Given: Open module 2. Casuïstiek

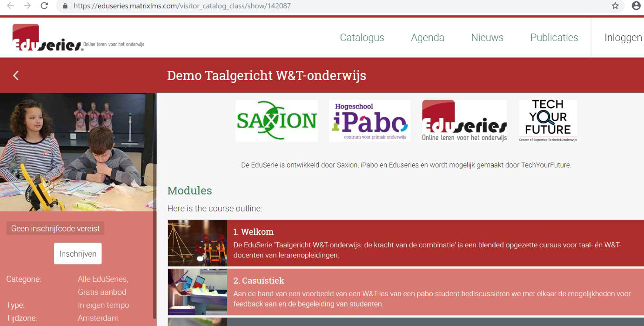Looking at the screenshot, I should [406, 292].
